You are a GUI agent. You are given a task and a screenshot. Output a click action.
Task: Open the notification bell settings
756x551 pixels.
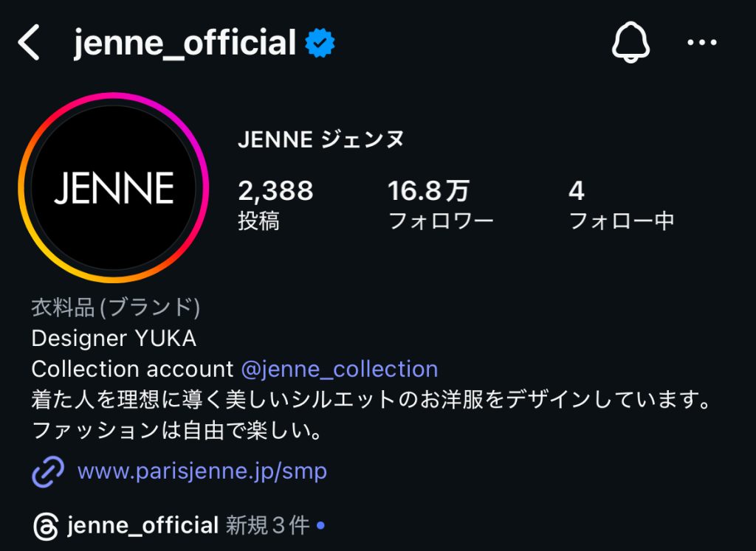click(630, 44)
